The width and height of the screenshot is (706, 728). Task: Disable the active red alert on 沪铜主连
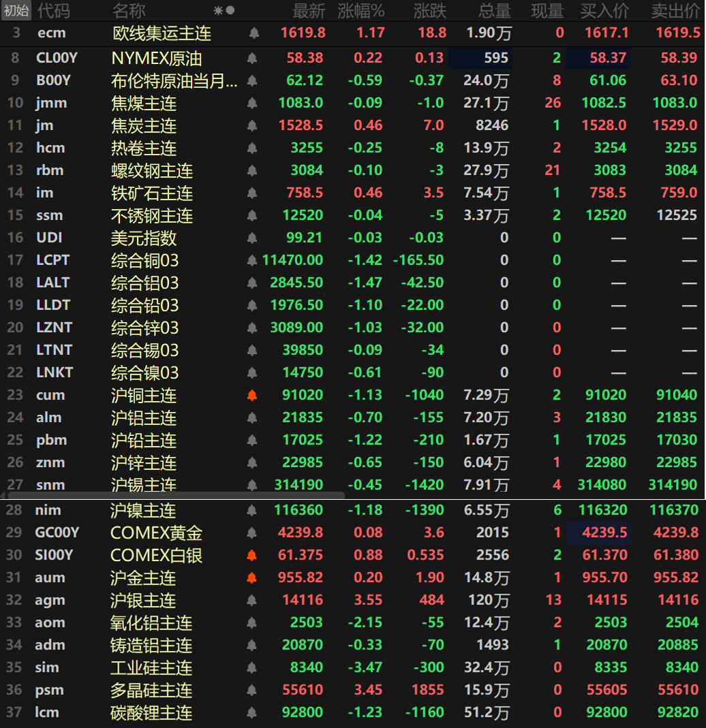(x=252, y=395)
